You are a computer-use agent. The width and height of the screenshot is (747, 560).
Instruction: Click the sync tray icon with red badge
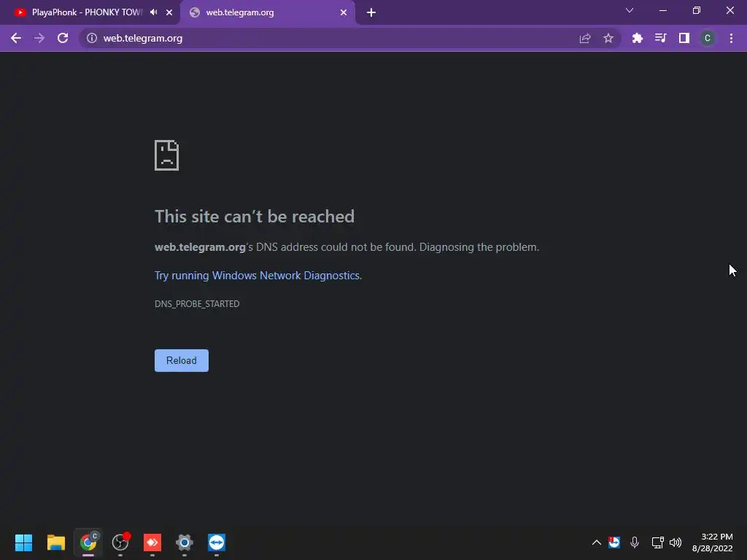point(614,542)
